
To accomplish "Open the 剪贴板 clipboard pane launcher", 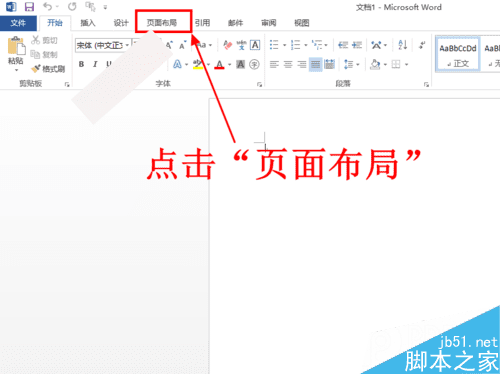I will tap(67, 85).
